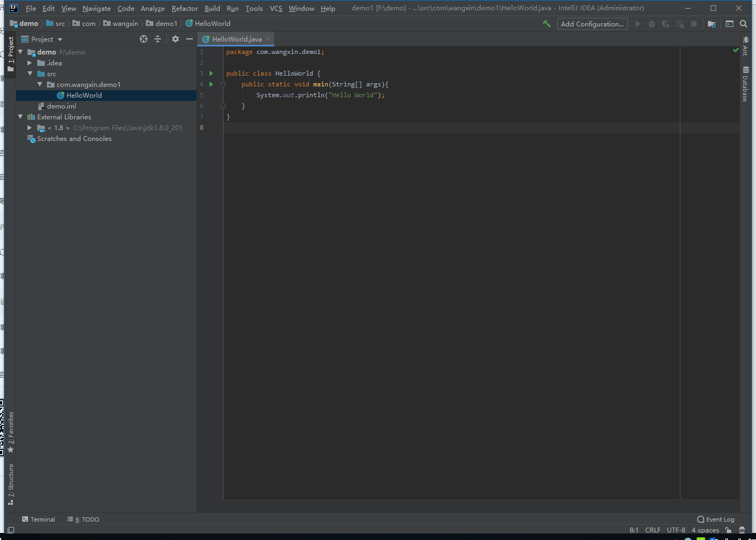Open the Event Log

(x=715, y=519)
